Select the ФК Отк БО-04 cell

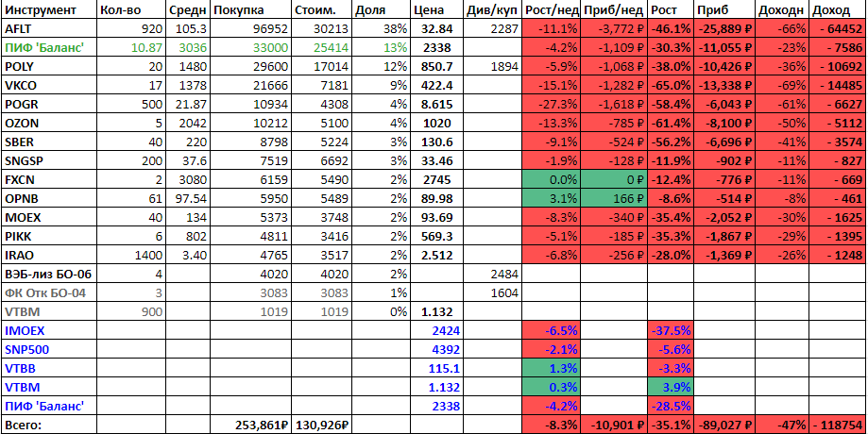click(49, 293)
